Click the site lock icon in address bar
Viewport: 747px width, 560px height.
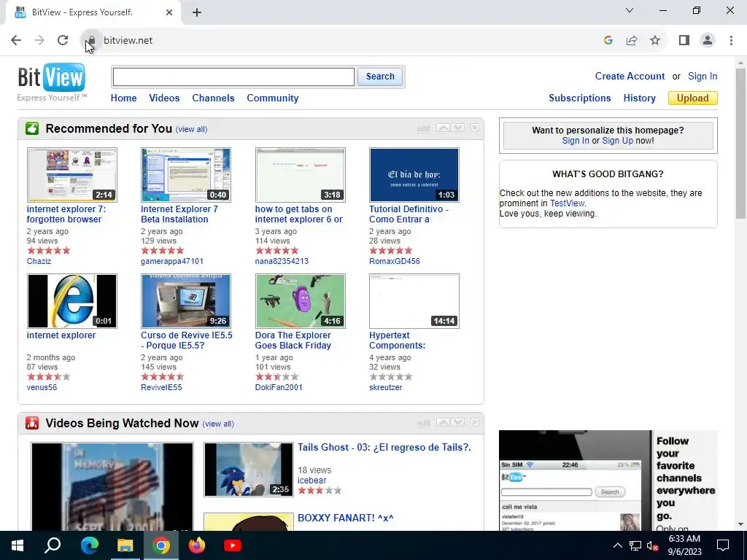tap(92, 41)
